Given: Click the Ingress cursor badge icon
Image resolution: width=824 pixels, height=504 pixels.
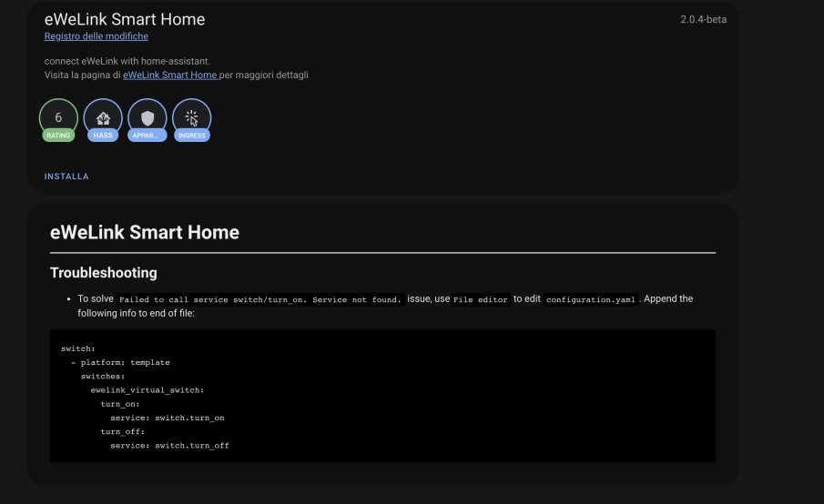Looking at the screenshot, I should (x=192, y=120).
